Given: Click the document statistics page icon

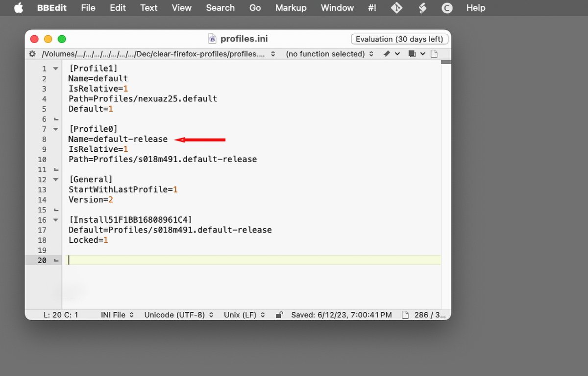Looking at the screenshot, I should click(405, 315).
